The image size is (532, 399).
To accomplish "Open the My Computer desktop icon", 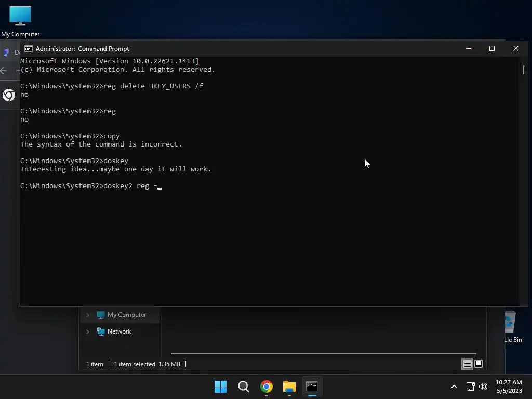I will pyautogui.click(x=20, y=21).
